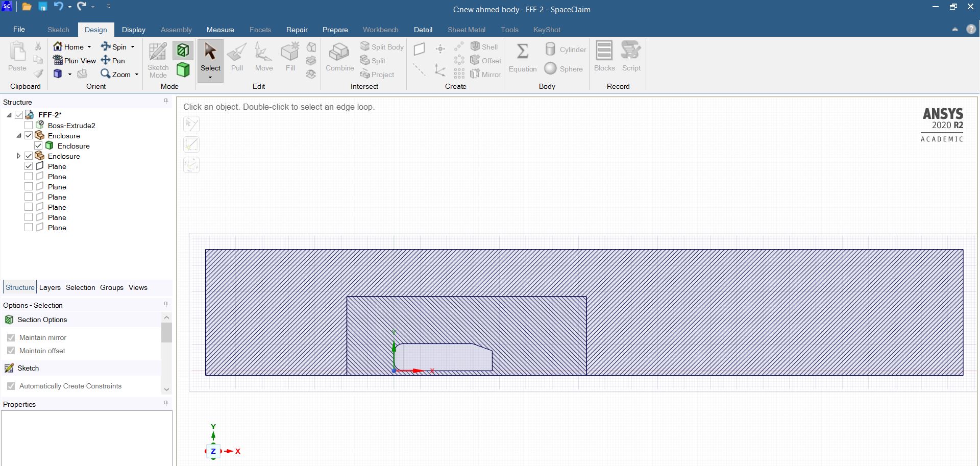The image size is (980, 466).
Task: Select the Fill tool
Action: click(290, 57)
